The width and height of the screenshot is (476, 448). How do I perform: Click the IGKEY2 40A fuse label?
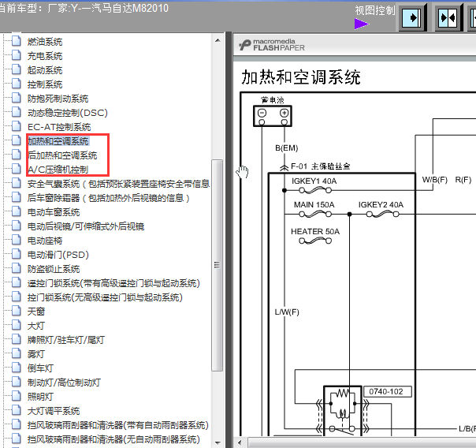pyautogui.click(x=381, y=205)
